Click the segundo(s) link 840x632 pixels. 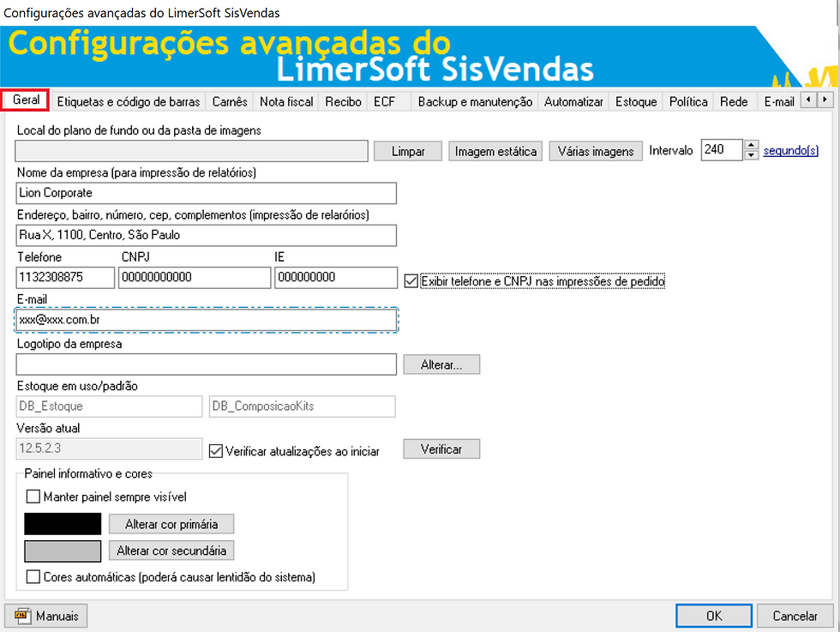(790, 151)
